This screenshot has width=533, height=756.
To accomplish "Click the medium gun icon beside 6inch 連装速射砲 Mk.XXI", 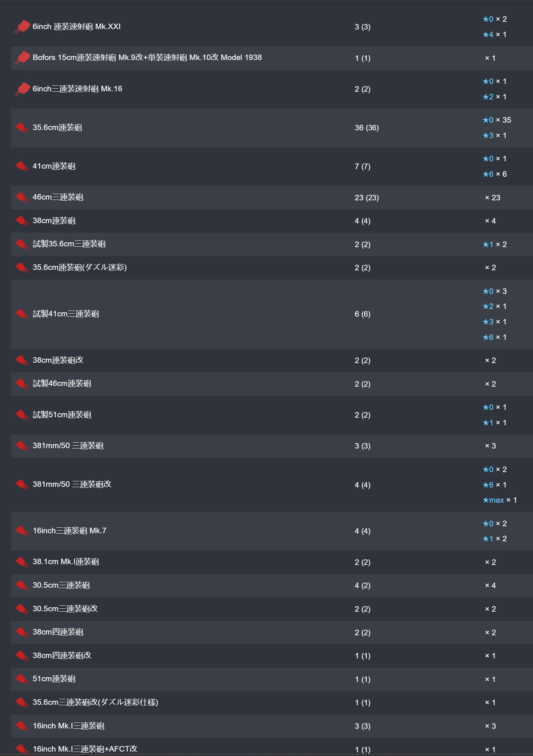I will (22, 27).
